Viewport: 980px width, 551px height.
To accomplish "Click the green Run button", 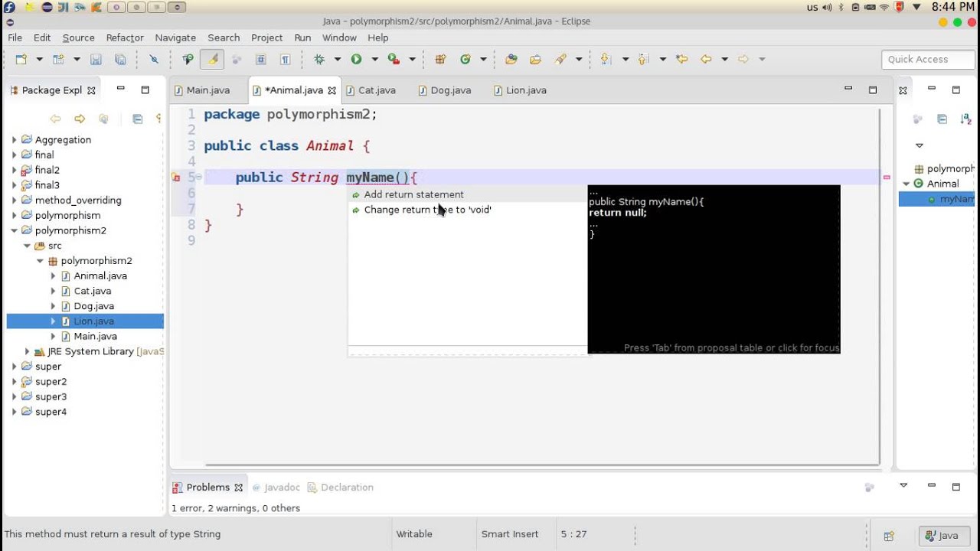I will (356, 59).
